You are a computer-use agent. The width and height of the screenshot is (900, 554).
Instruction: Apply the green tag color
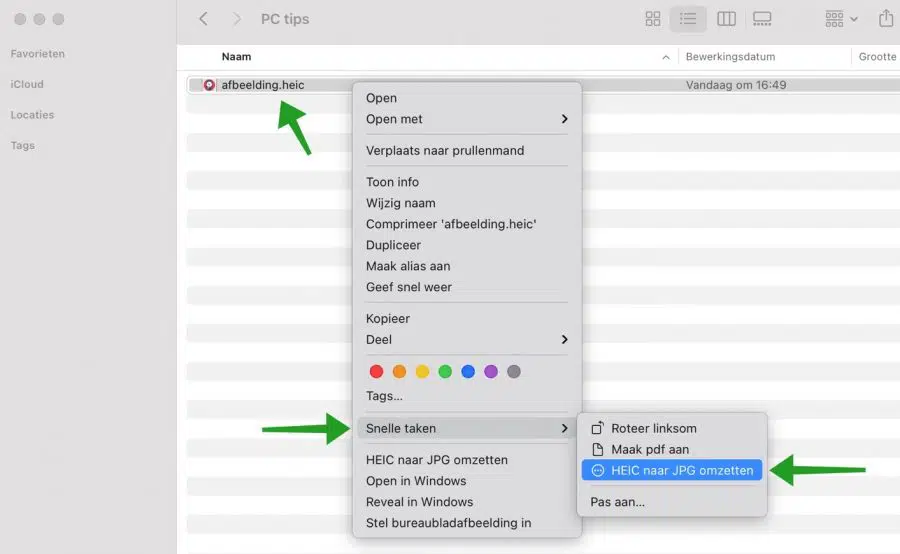(445, 371)
